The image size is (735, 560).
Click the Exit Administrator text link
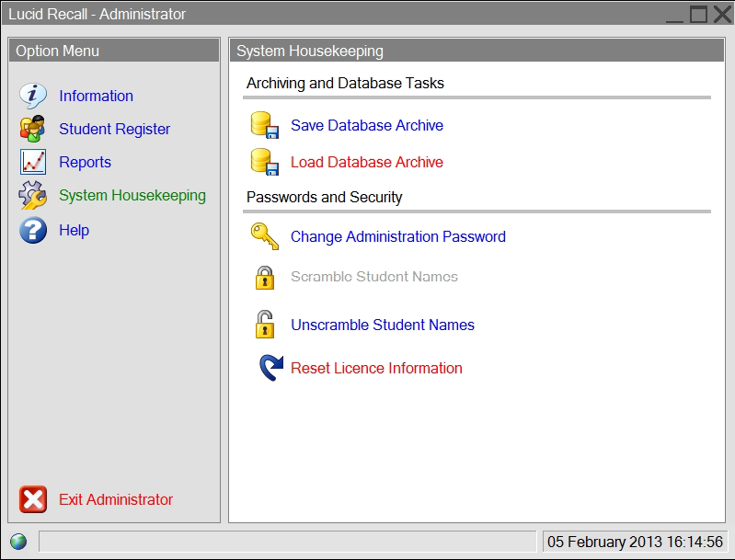tap(116, 499)
